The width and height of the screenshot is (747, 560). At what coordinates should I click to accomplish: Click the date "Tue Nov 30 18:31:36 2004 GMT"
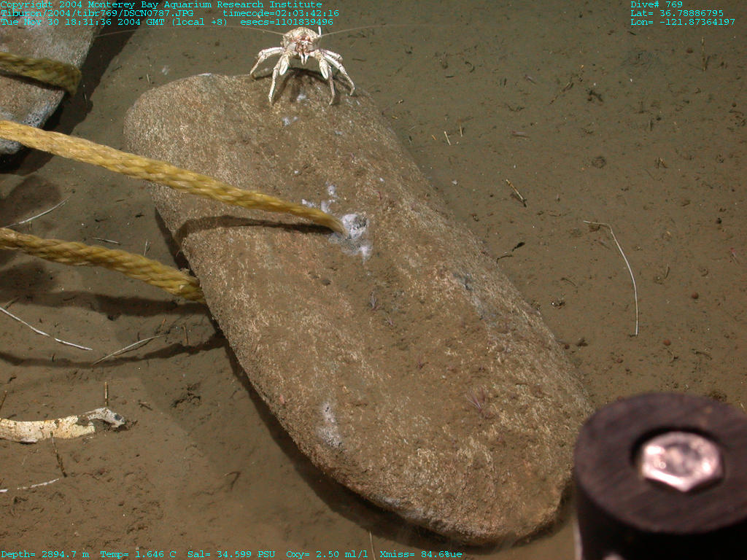coord(82,22)
